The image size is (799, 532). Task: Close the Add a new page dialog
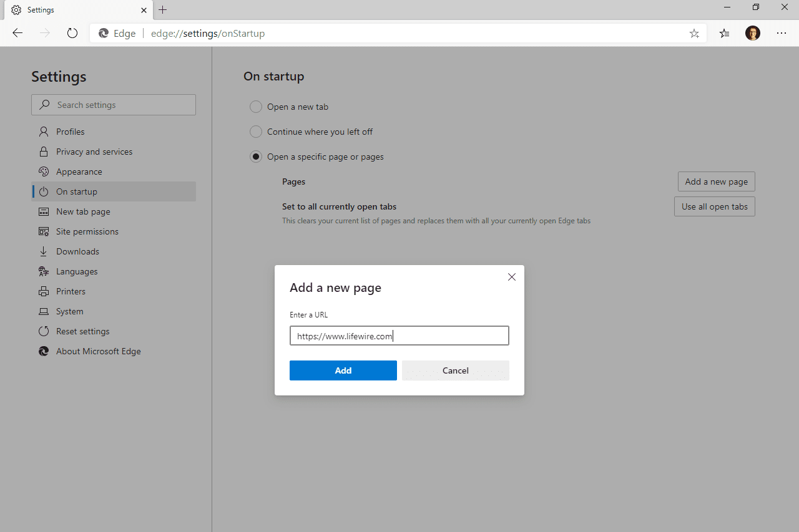[x=512, y=277]
